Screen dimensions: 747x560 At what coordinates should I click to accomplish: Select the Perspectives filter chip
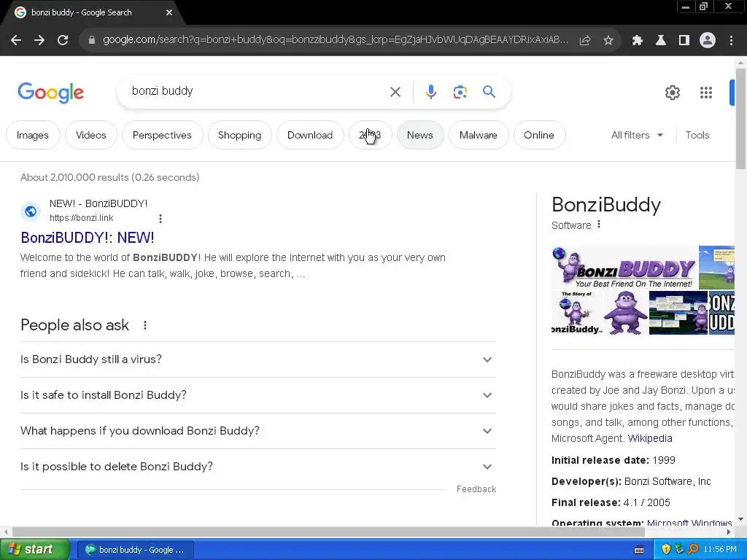pos(162,135)
